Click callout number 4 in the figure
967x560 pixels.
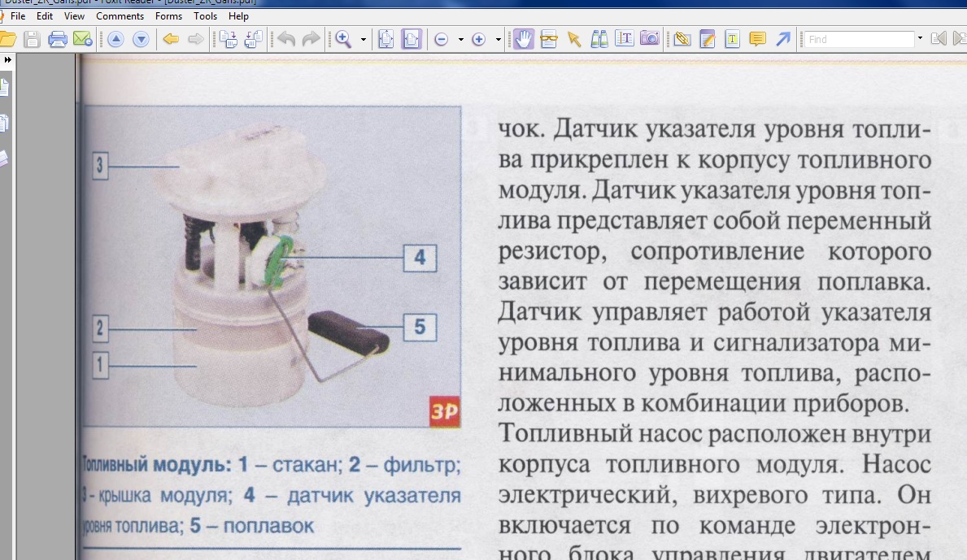click(x=420, y=258)
